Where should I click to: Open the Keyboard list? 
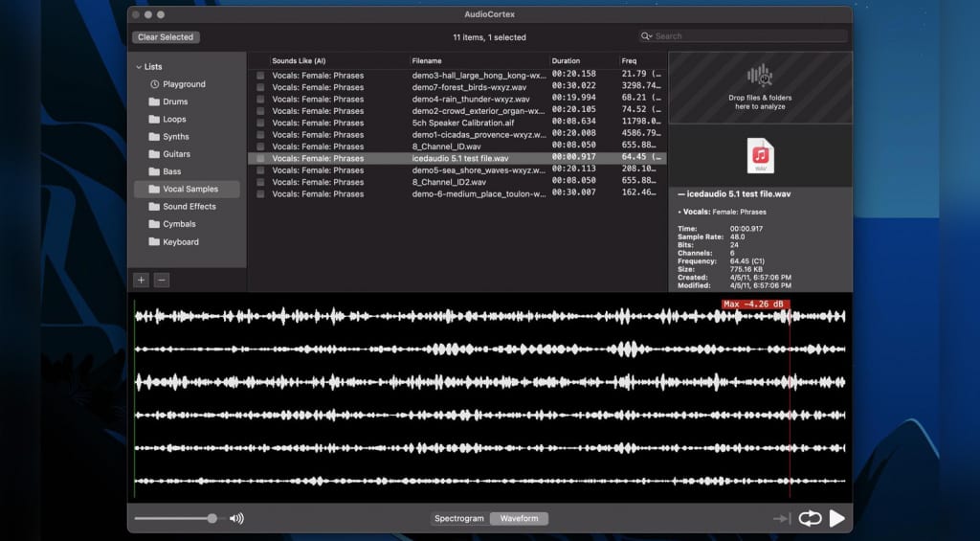(x=181, y=241)
